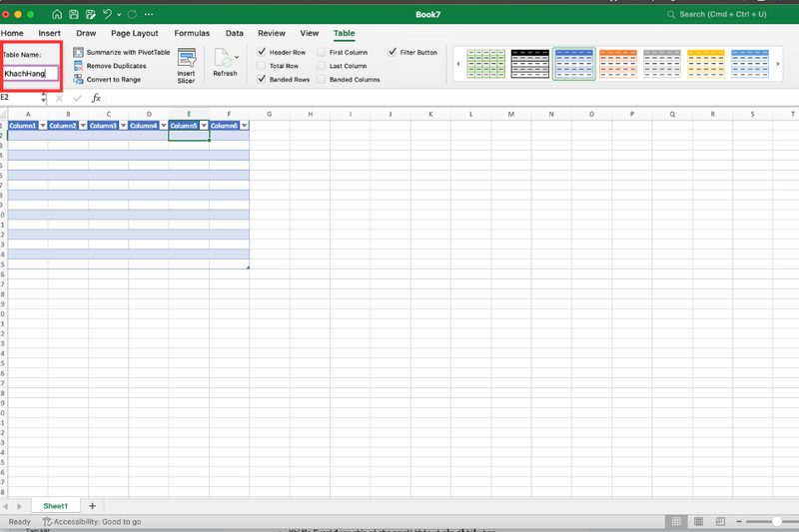
Task: Open the Column3 filter dropdown
Action: point(123,125)
